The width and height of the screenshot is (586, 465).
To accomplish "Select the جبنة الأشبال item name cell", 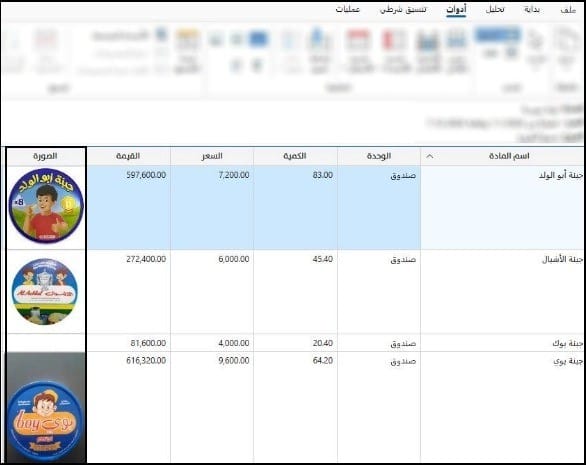I will (x=502, y=292).
